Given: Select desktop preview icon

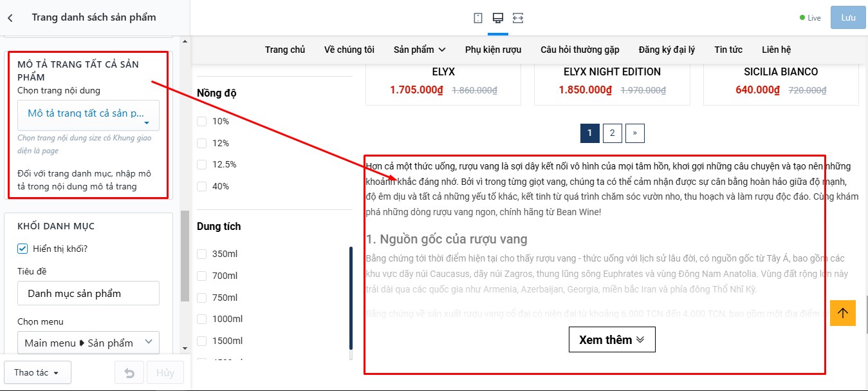Looking at the screenshot, I should click(x=498, y=18).
